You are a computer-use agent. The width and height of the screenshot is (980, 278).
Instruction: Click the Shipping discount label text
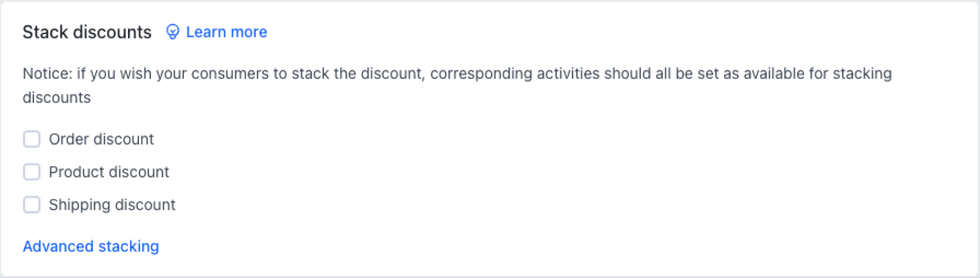tap(112, 205)
